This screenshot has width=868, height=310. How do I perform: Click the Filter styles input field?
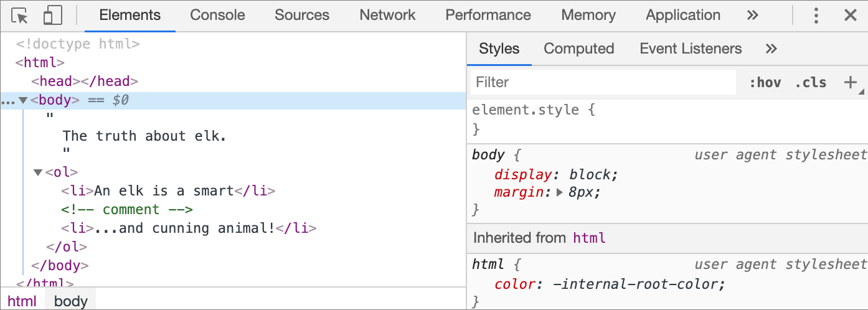pyautogui.click(x=603, y=82)
